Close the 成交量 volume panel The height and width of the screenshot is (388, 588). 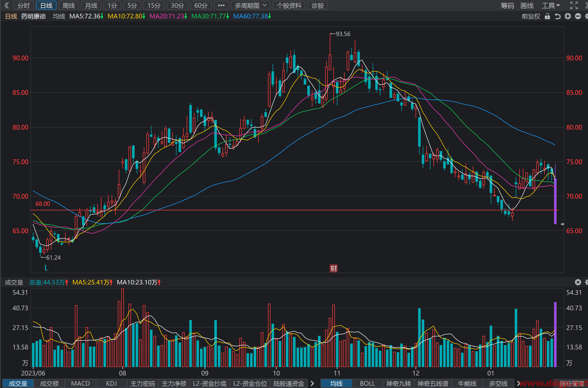coord(578,282)
